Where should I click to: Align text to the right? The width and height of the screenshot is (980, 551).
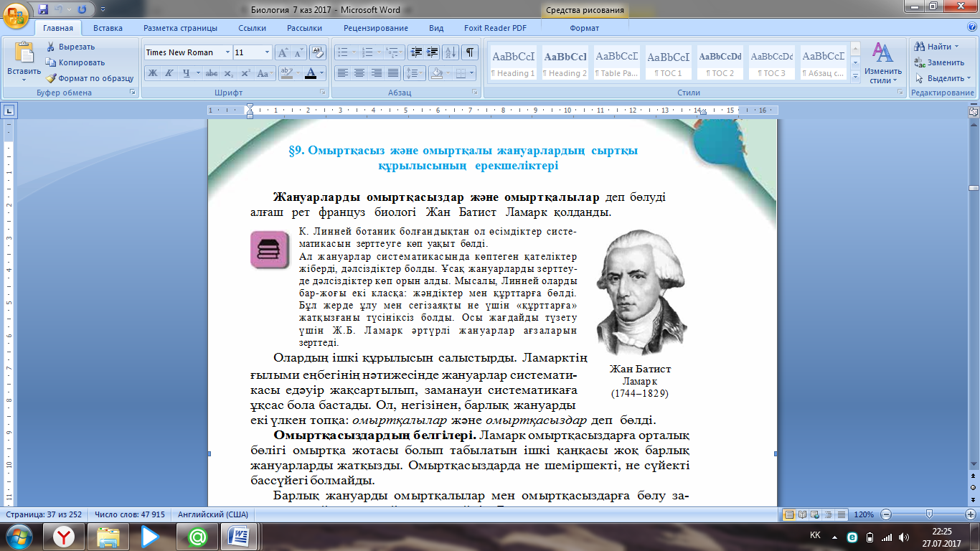[377, 73]
